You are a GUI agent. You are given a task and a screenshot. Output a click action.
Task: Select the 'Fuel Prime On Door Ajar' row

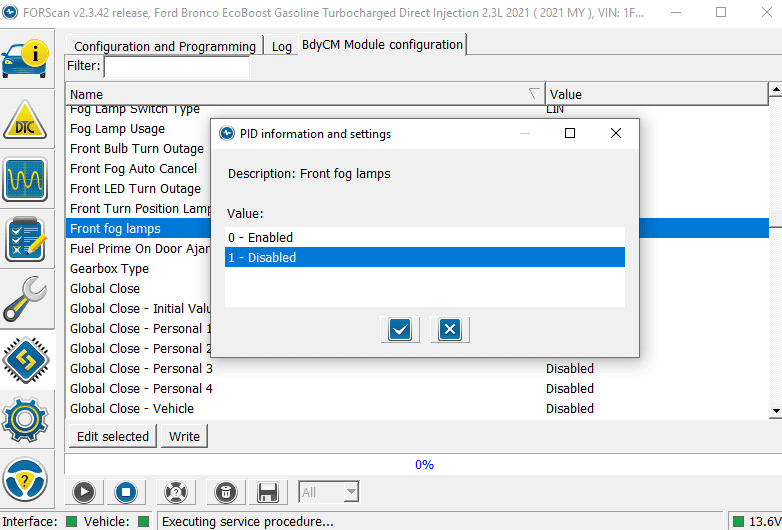click(139, 248)
